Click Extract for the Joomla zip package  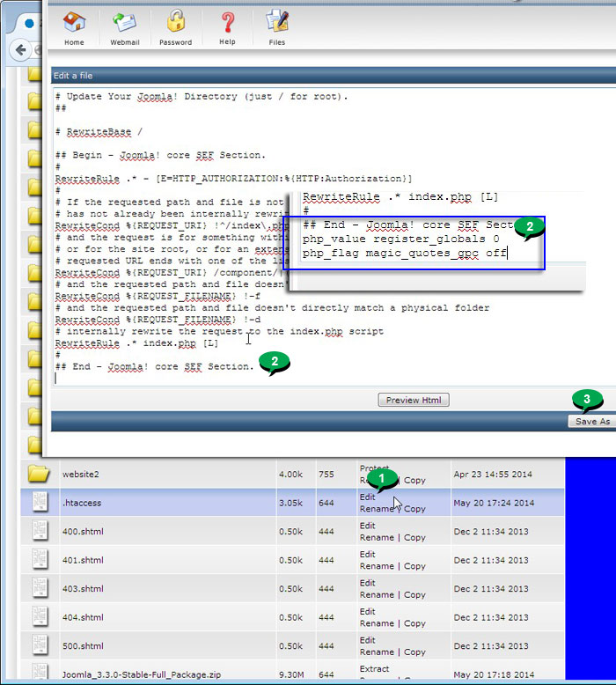click(374, 669)
